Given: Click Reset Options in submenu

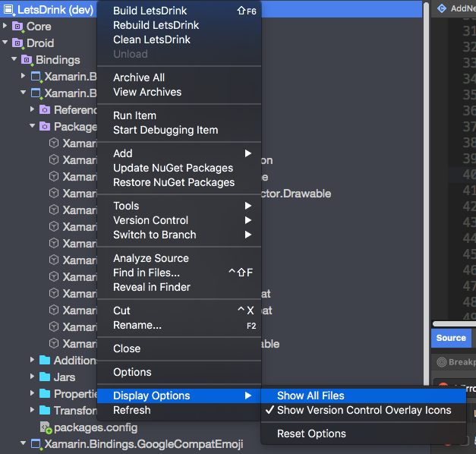Looking at the screenshot, I should 311,434.
